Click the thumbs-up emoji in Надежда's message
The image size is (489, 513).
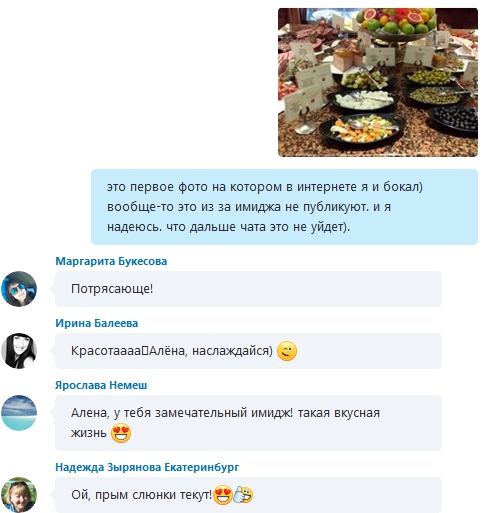[243, 495]
